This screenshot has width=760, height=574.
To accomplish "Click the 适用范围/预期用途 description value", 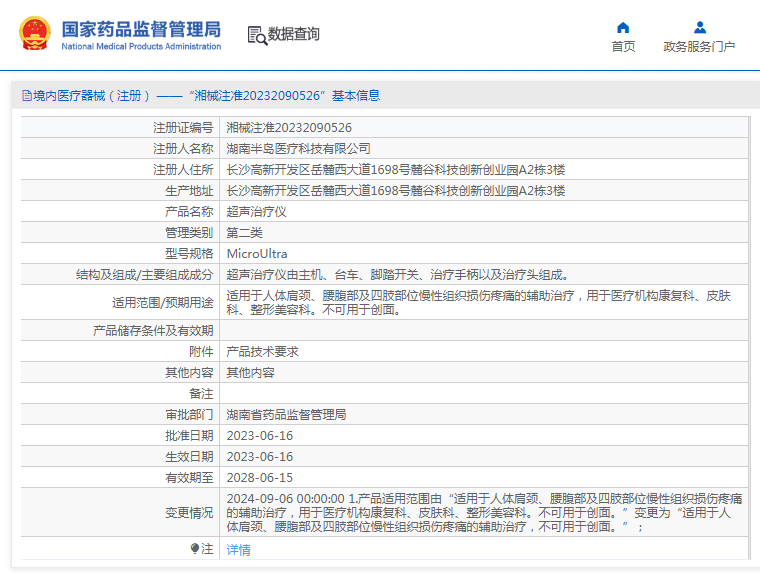I will (x=478, y=303).
